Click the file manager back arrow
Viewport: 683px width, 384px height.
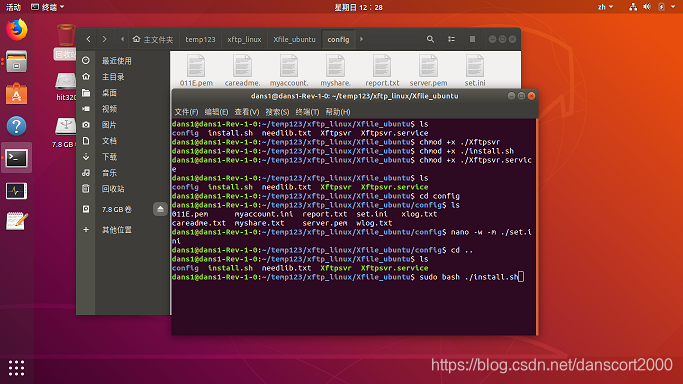[88, 39]
